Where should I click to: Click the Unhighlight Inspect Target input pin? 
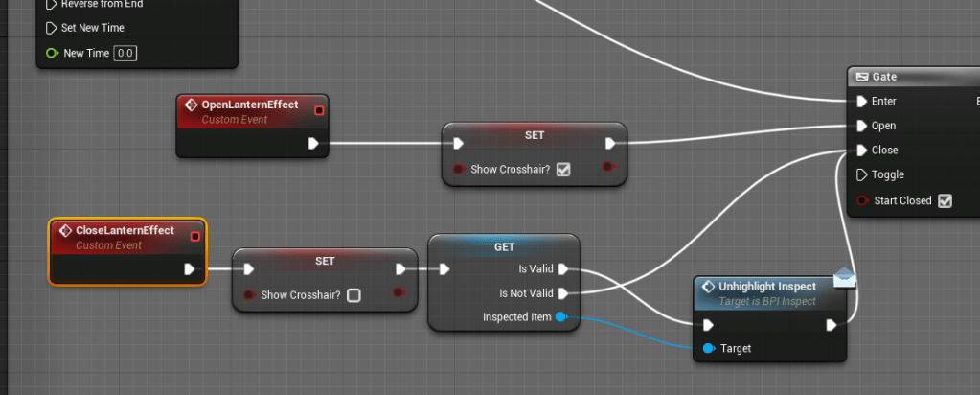pos(708,348)
